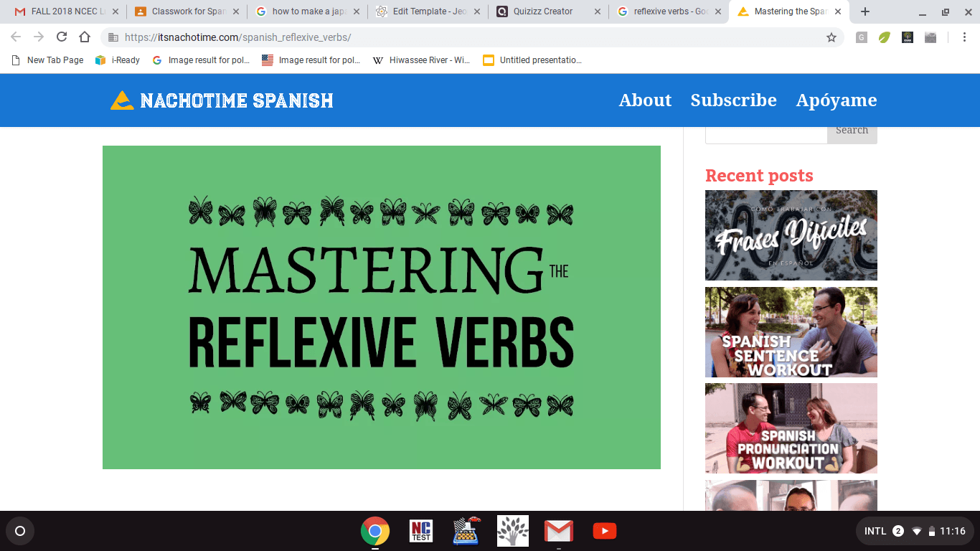Go to the browser home page icon
The height and width of the screenshot is (551, 980).
[85, 37]
